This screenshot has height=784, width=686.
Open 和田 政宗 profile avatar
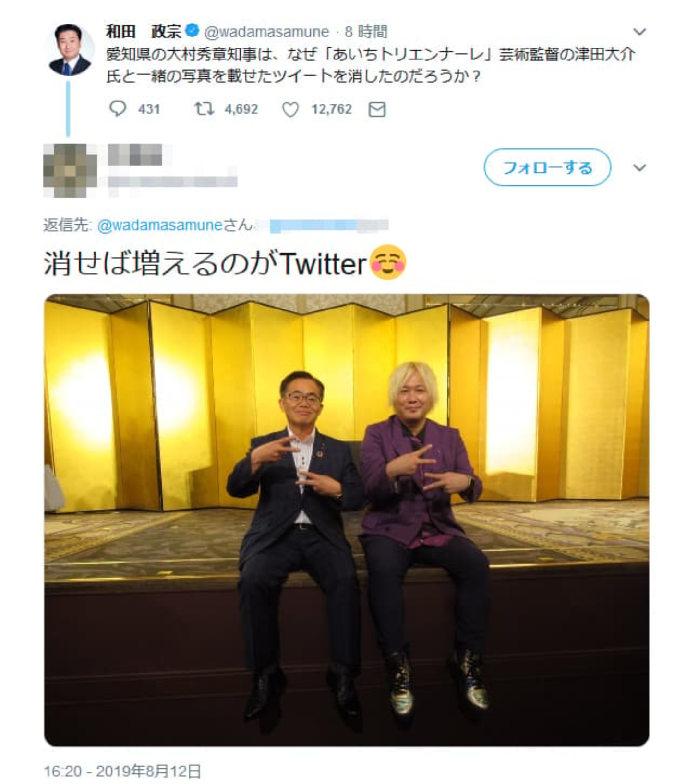click(x=70, y=49)
